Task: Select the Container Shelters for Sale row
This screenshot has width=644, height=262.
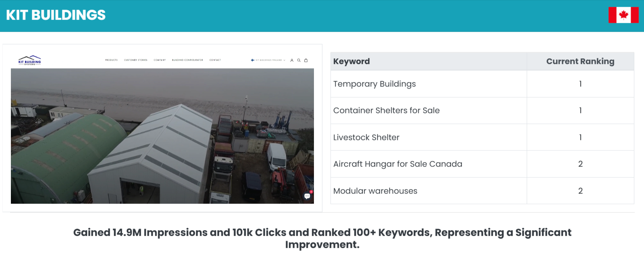Action: click(386, 111)
